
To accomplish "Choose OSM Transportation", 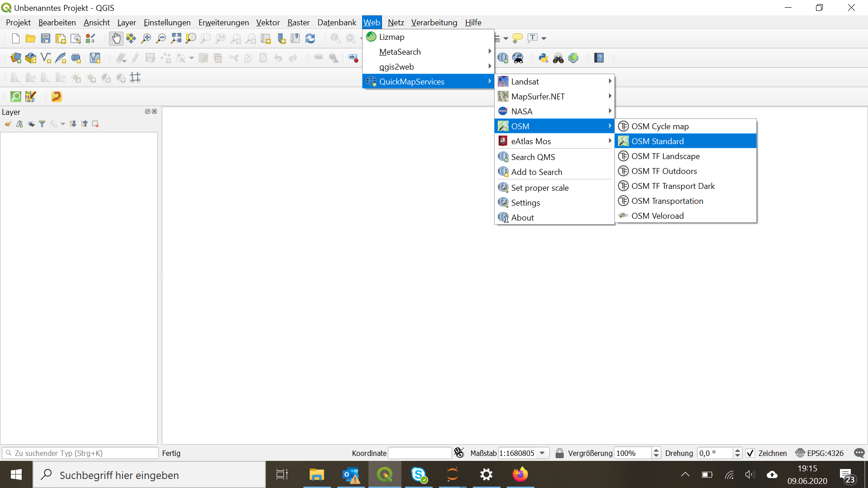I will click(x=686, y=201).
